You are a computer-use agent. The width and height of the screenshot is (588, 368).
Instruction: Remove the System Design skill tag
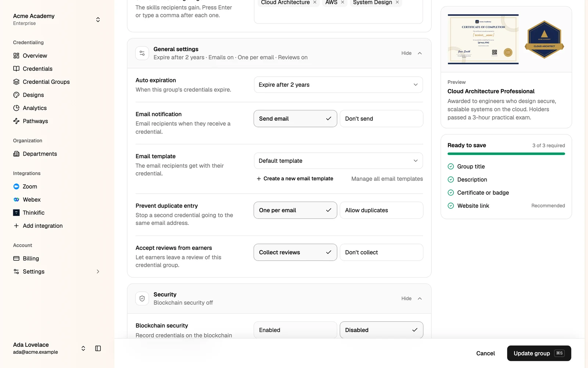pyautogui.click(x=397, y=2)
